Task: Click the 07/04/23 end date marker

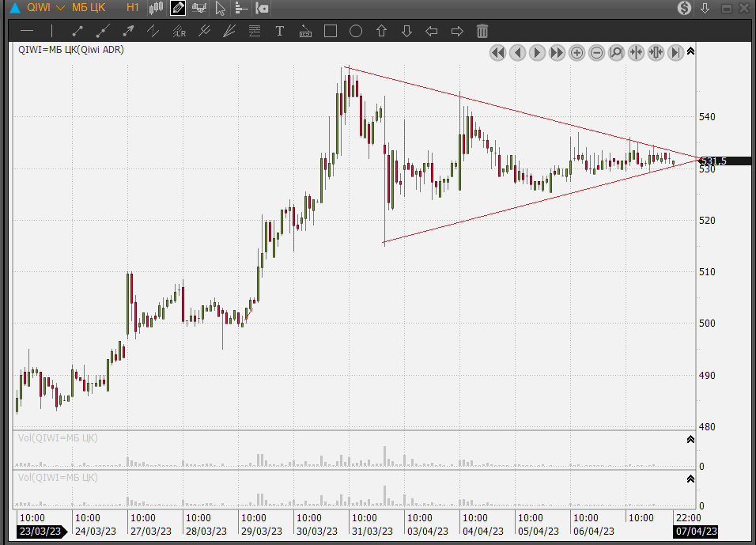Action: [696, 532]
